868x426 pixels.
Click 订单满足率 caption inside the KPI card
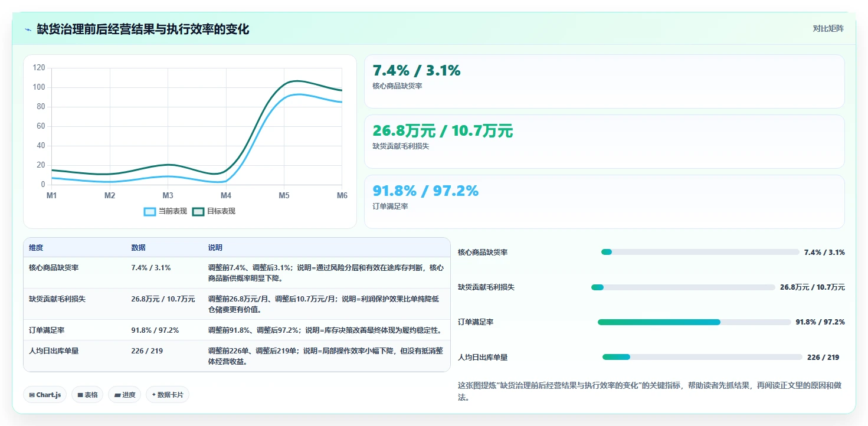(x=390, y=207)
